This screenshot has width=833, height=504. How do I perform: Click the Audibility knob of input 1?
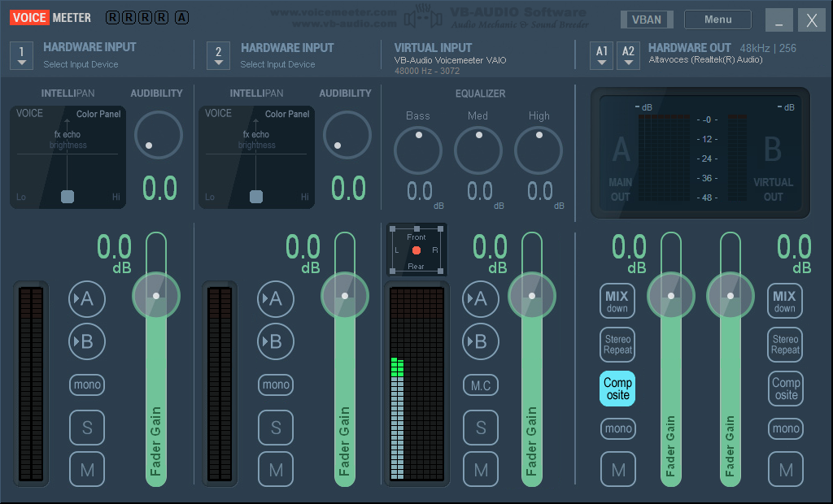[x=159, y=135]
